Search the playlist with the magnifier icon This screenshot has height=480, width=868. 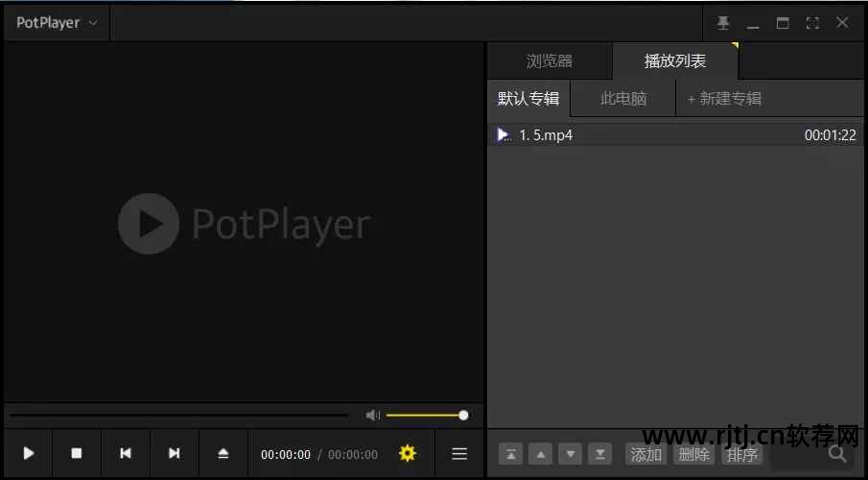pyautogui.click(x=837, y=454)
